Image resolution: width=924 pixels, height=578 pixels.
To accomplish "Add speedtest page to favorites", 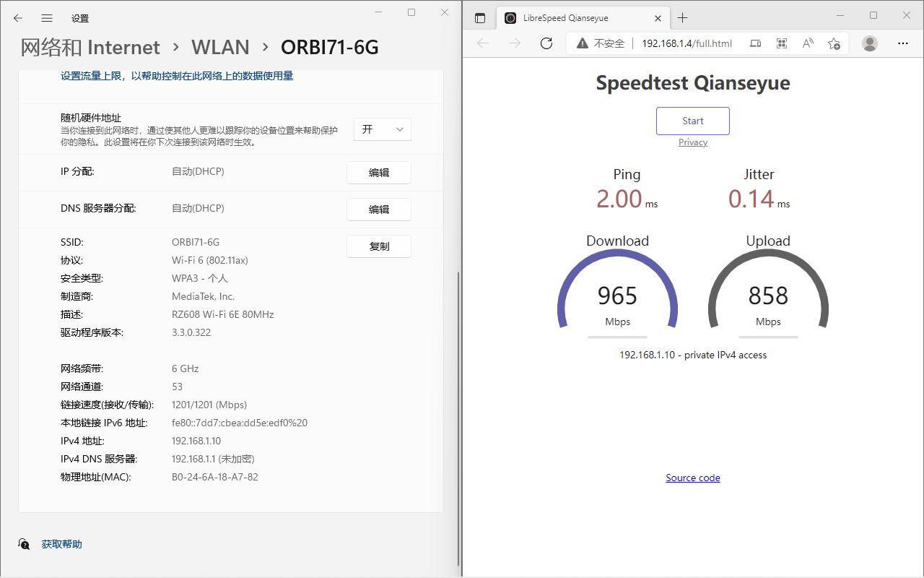I will coord(834,43).
